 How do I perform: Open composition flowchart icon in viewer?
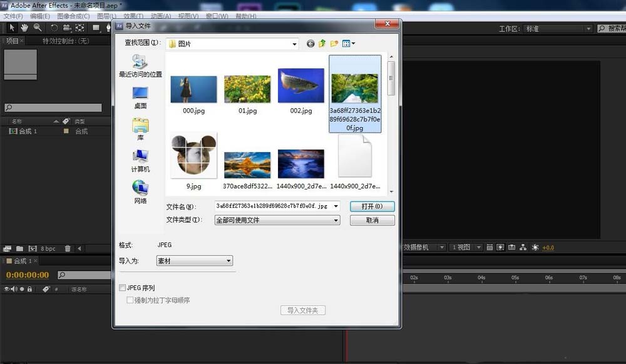coord(523,248)
